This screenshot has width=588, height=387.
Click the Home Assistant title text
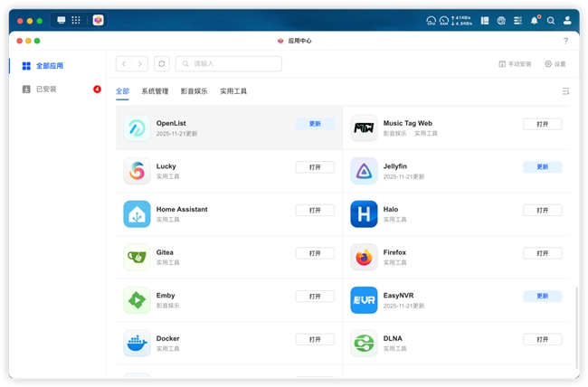click(182, 209)
